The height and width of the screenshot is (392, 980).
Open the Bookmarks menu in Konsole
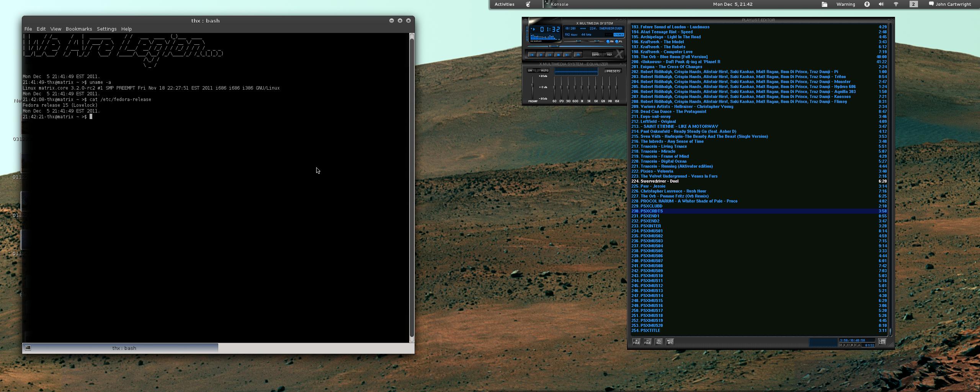click(78, 29)
